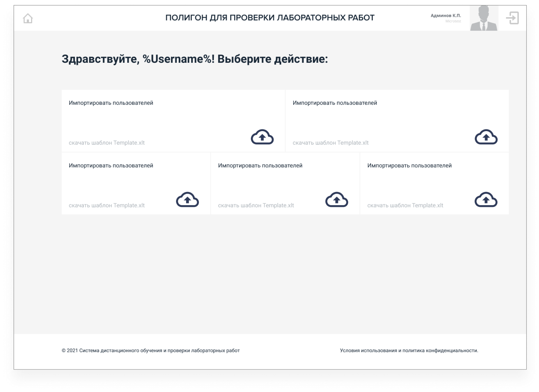This screenshot has width=539, height=392.
Task: Click upload cloud icon in top-right card
Action: [486, 137]
